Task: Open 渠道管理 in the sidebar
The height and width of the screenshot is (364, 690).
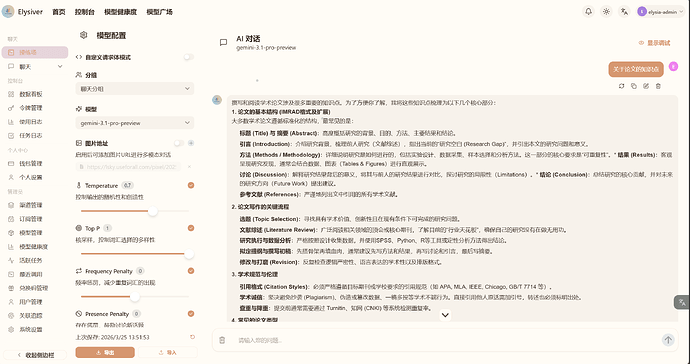Action: [x=31, y=205]
